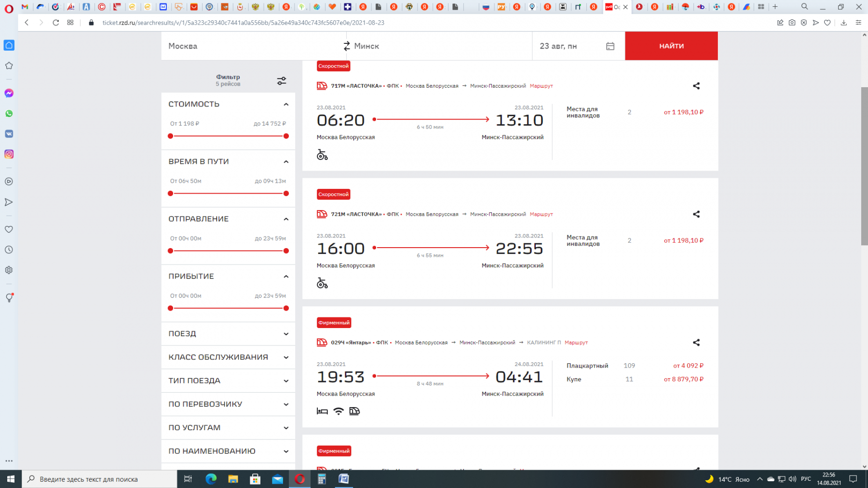Click the maximum travel time slider handle

pos(286,193)
